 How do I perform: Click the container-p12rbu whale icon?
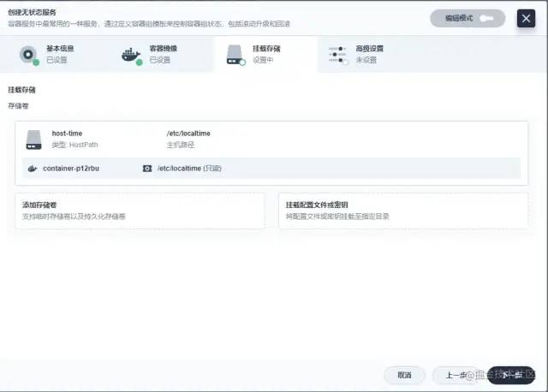click(33, 169)
